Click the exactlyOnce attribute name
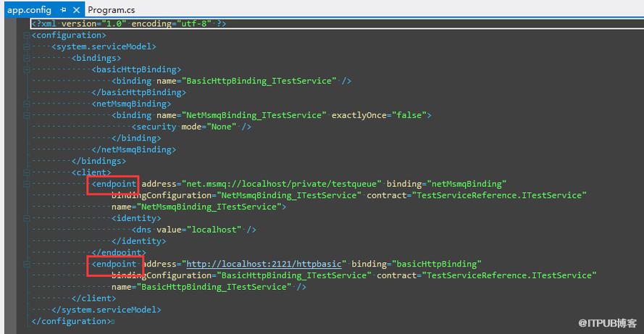Screen dimensions: 644x334 point(359,115)
